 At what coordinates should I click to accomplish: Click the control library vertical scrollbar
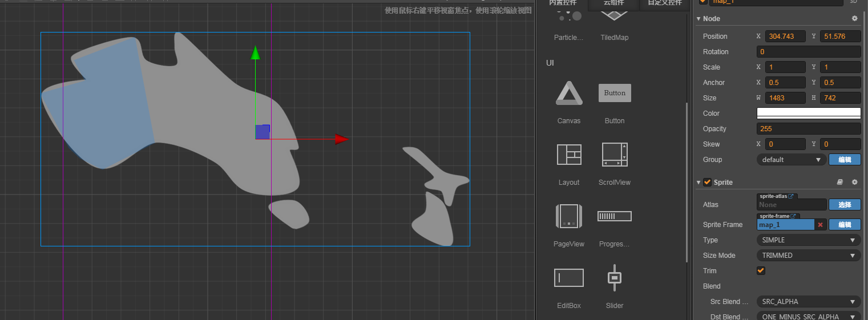click(687, 181)
